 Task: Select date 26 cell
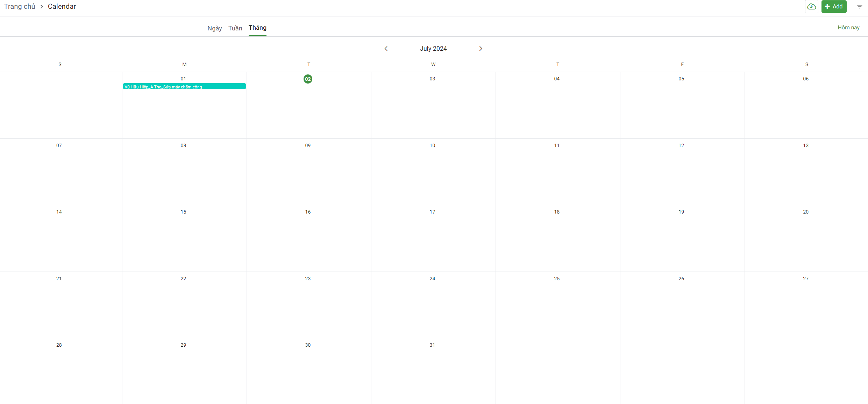click(681, 279)
